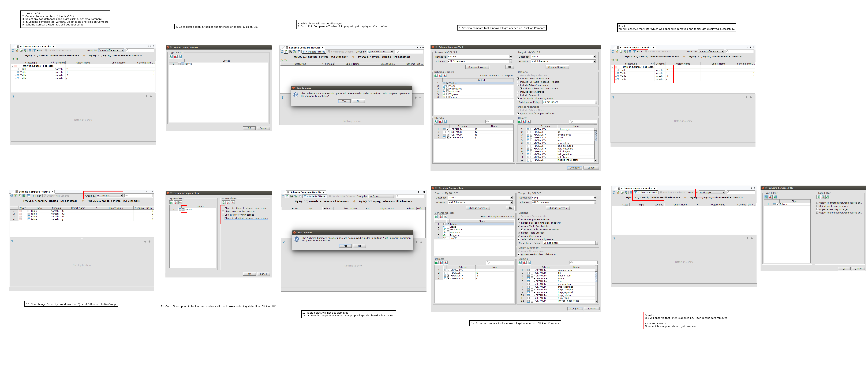Check the Tables box in step 6 Filter dialog
Screen dimensions: 868x383
183,64
